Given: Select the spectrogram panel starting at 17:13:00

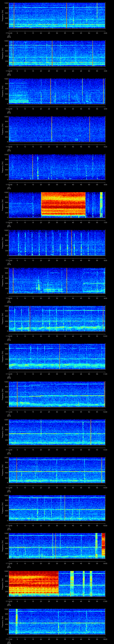Looking at the screenshot, I should [57, 470].
